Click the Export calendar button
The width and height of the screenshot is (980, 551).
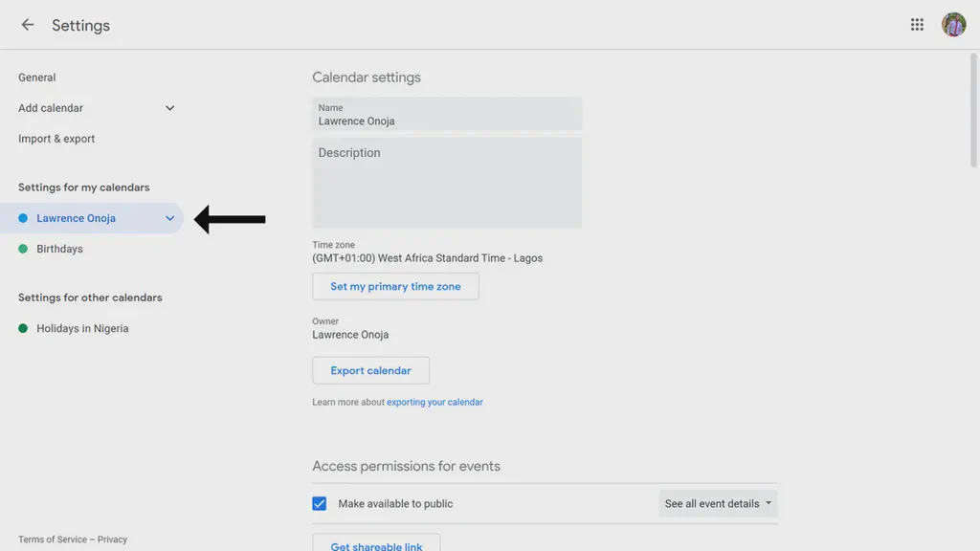(370, 370)
